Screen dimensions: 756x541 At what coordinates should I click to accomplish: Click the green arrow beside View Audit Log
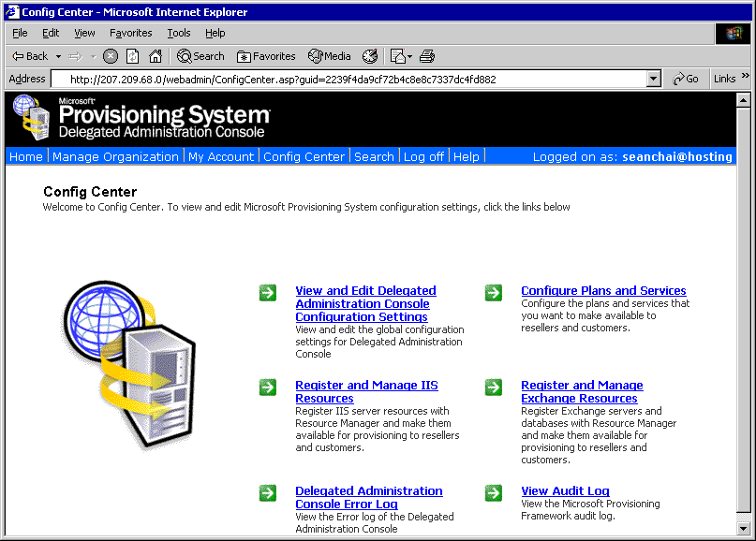point(494,493)
